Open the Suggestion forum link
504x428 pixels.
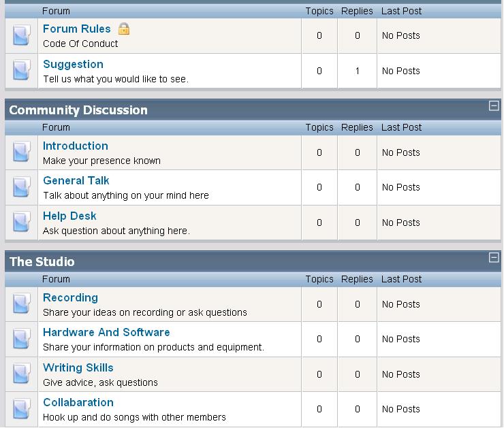pyautogui.click(x=73, y=64)
